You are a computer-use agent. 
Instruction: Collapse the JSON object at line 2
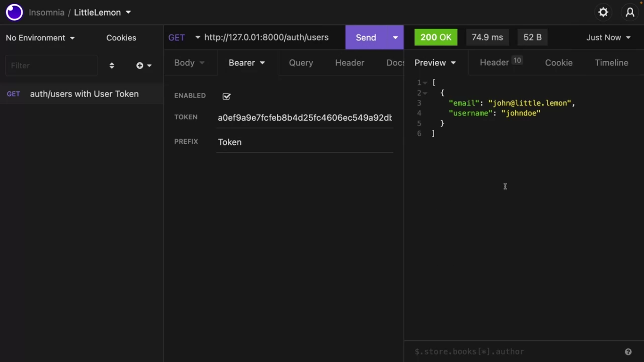(425, 93)
